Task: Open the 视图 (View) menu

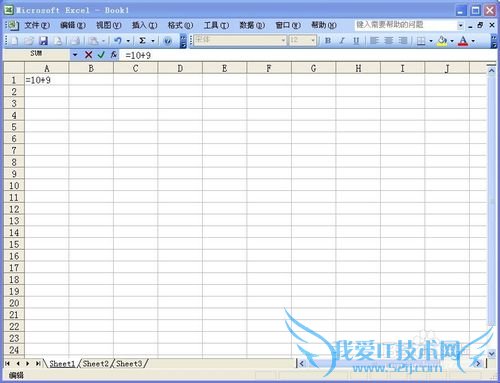Action: pos(109,25)
